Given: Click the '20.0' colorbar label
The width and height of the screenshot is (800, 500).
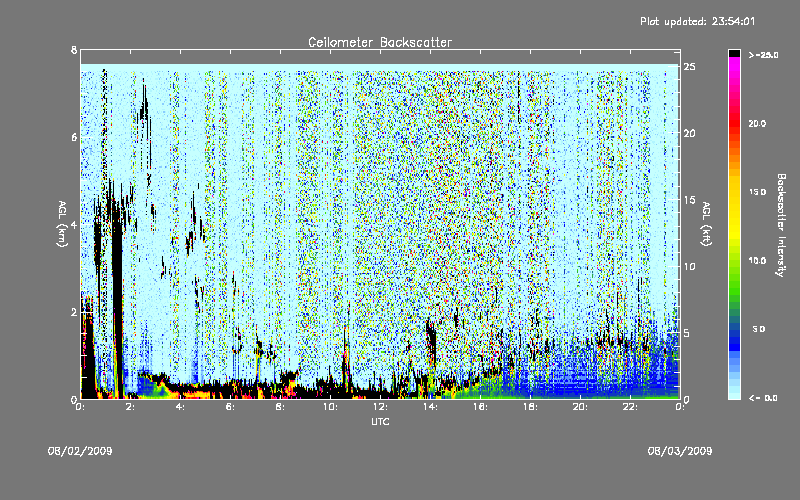Looking at the screenshot, I should click(x=757, y=124).
